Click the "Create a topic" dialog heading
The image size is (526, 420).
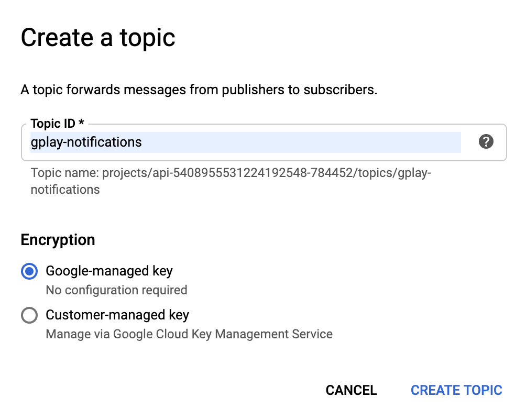pos(98,38)
